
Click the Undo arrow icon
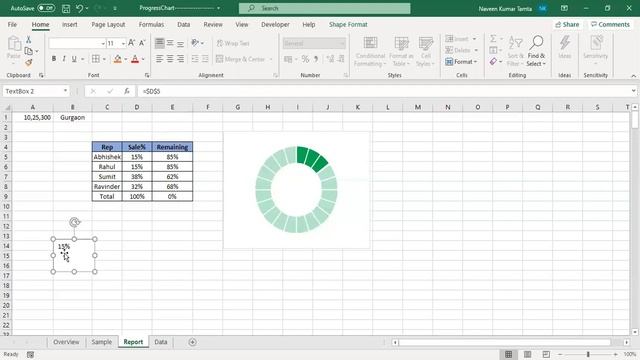[x=80, y=8]
